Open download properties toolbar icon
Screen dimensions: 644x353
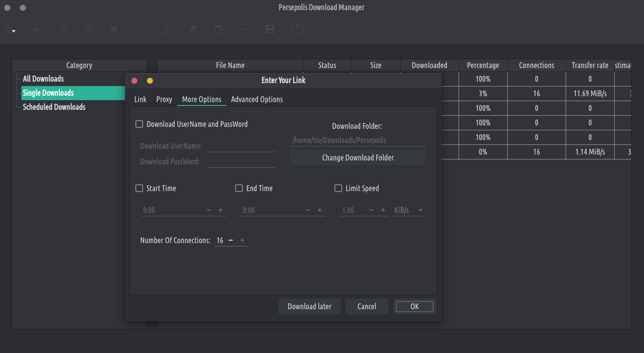(193, 30)
